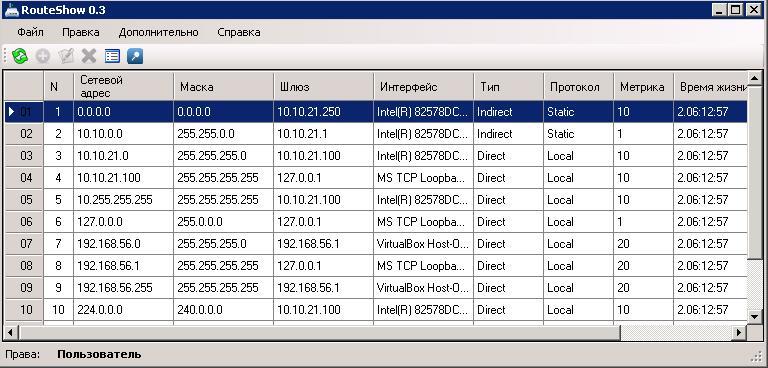Click network address 127.0.0.0 cell
Image resolution: width=768 pixels, height=368 pixels.
click(123, 222)
